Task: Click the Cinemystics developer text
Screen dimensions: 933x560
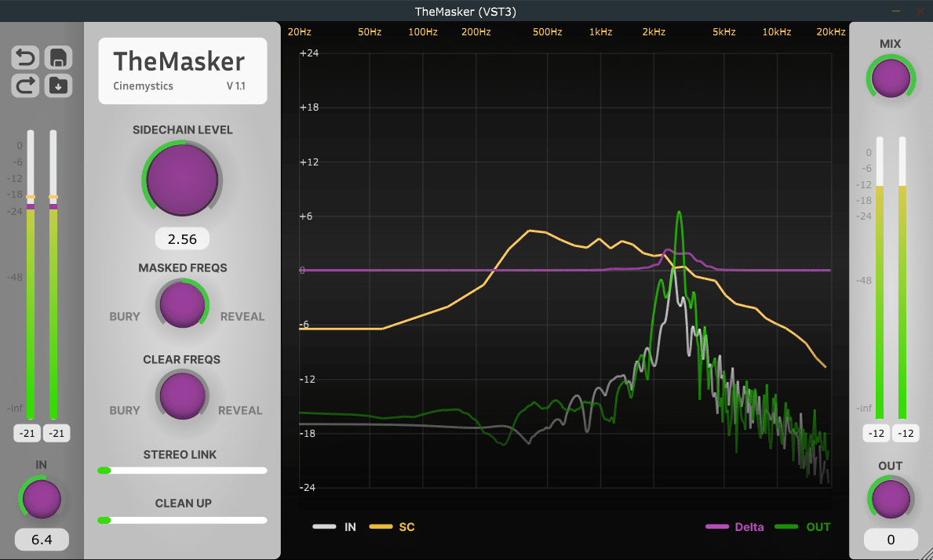Action: tap(143, 85)
